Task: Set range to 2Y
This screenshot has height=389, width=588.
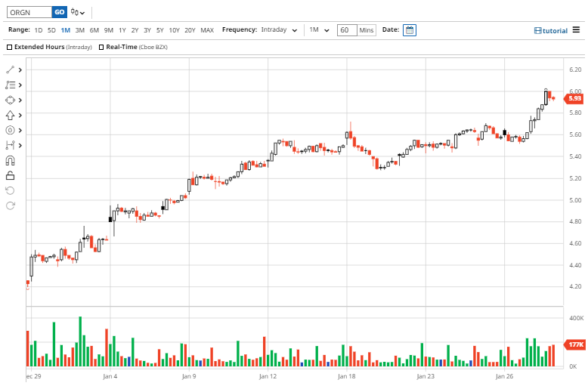Action: [x=135, y=30]
